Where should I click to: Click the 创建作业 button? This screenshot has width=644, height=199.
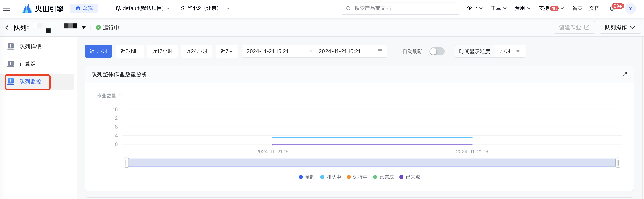(x=574, y=27)
